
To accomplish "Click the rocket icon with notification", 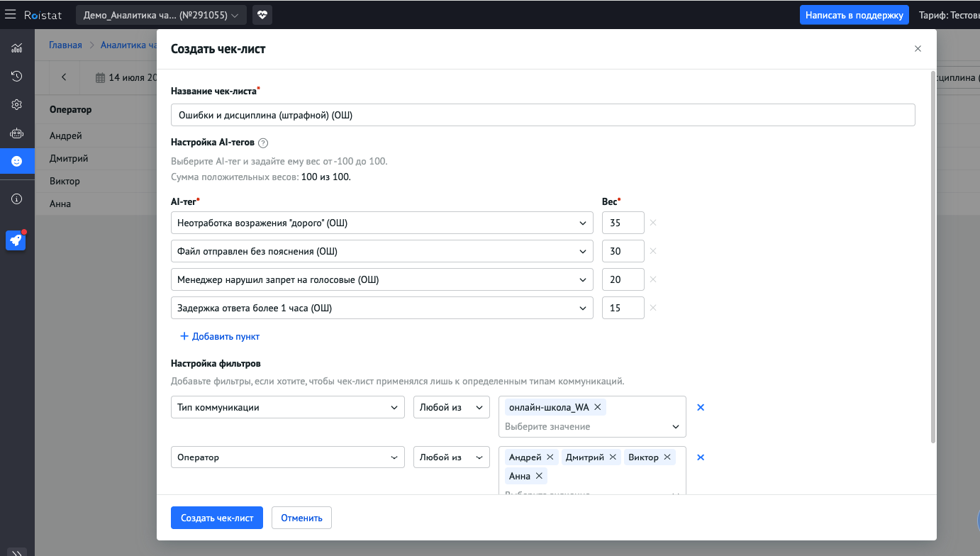I will [x=16, y=240].
